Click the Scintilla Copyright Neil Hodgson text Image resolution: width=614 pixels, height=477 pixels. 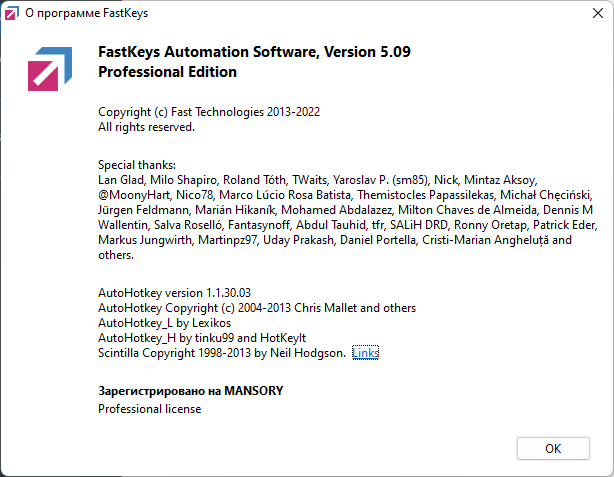pos(222,353)
